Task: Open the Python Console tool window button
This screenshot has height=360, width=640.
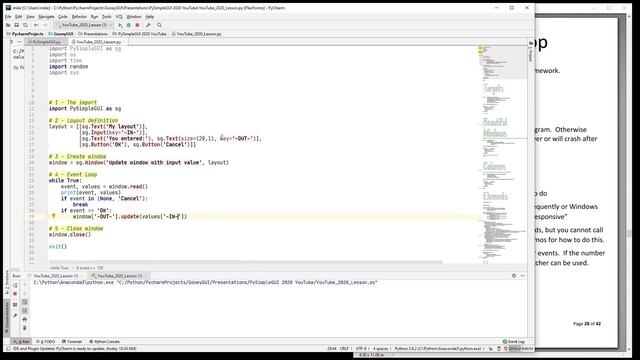Action: tap(104, 341)
